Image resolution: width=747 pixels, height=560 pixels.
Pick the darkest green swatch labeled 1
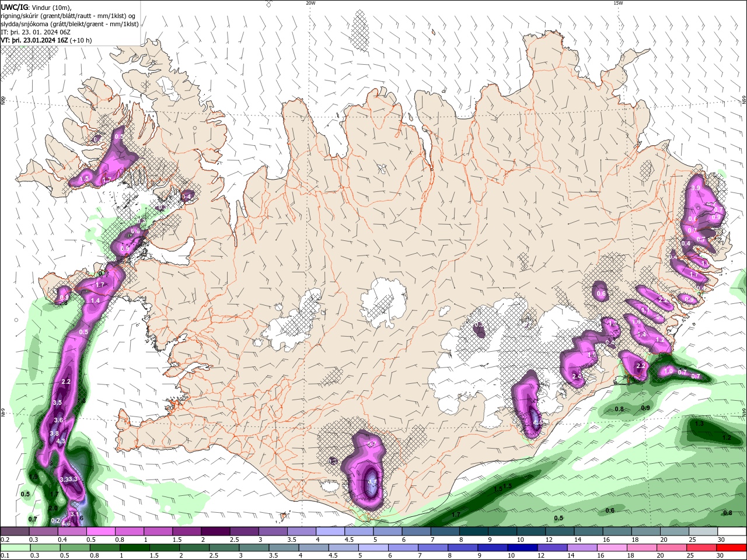pos(135,548)
